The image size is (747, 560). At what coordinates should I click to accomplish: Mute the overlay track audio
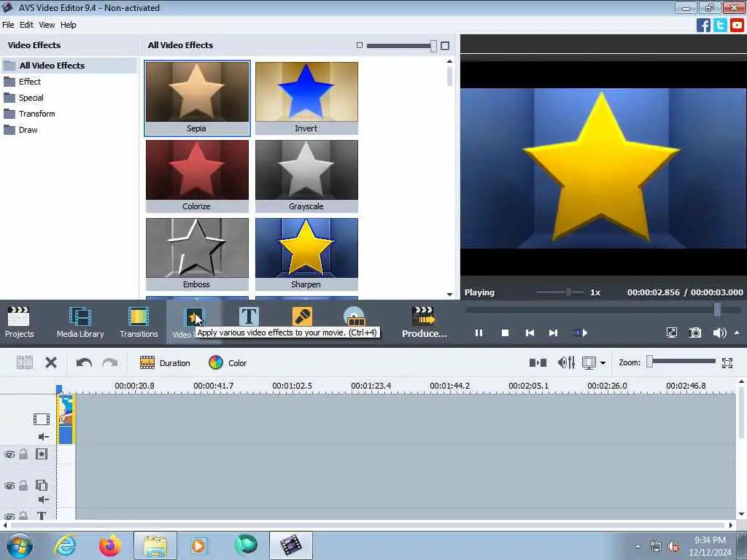click(43, 499)
